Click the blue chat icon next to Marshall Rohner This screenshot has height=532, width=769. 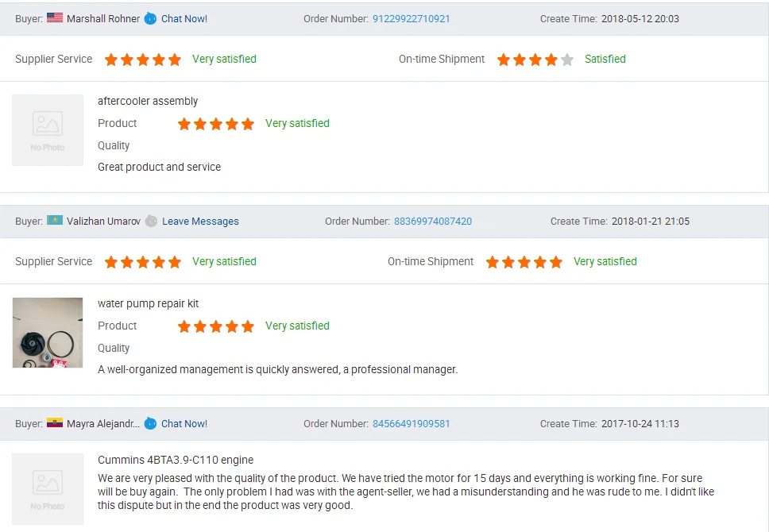[150, 18]
